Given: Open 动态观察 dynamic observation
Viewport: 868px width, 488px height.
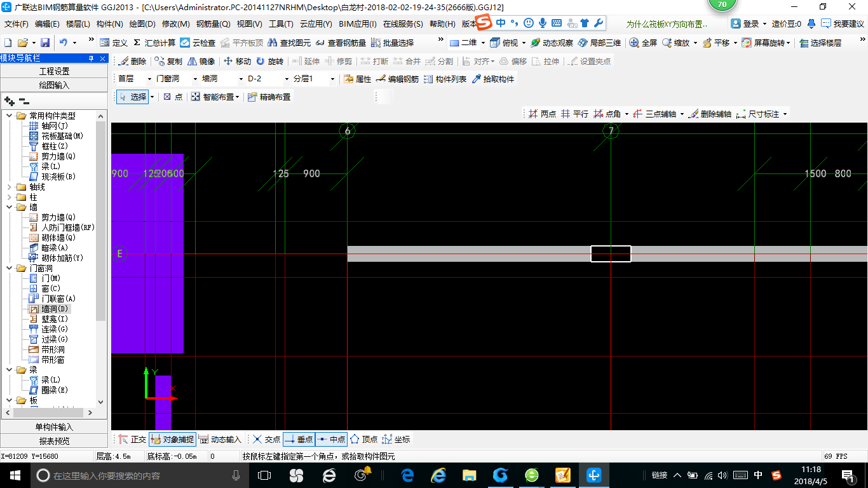Looking at the screenshot, I should tap(552, 43).
